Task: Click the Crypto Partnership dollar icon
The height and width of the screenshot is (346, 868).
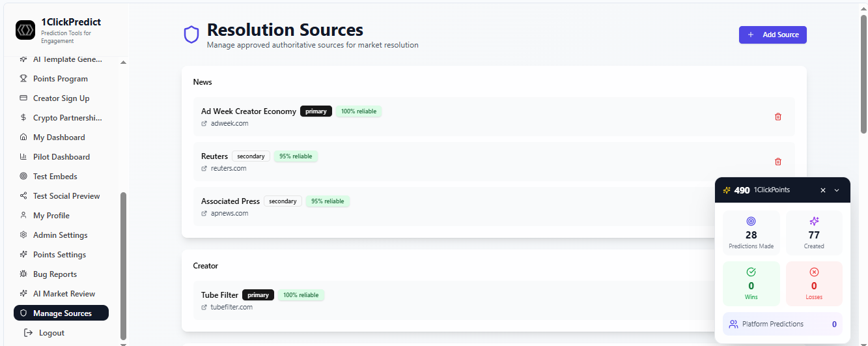Action: click(24, 118)
